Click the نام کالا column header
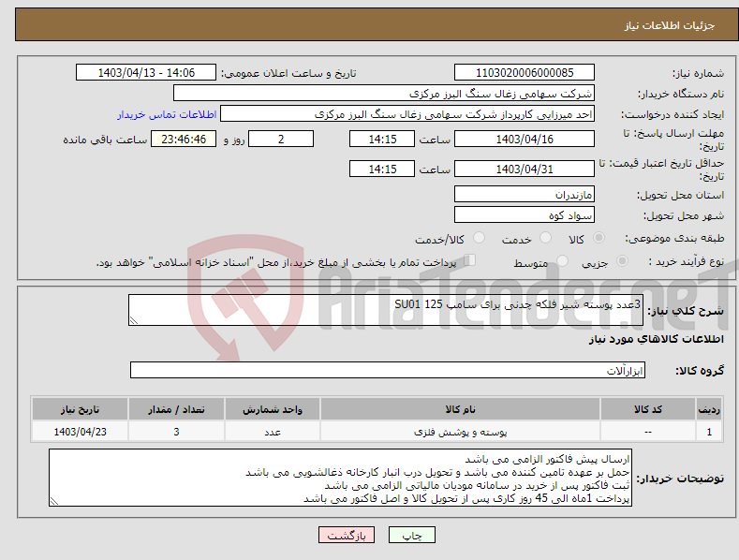The width and height of the screenshot is (739, 560). (461, 409)
